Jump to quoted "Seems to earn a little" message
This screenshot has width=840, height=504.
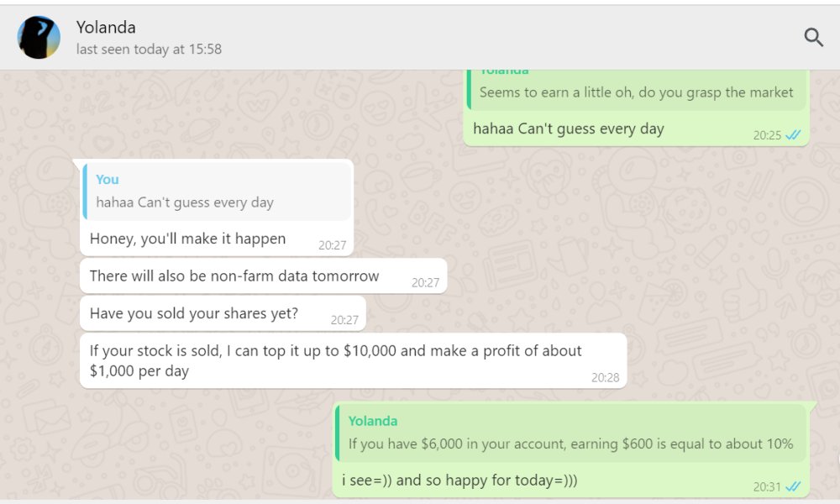(x=637, y=90)
